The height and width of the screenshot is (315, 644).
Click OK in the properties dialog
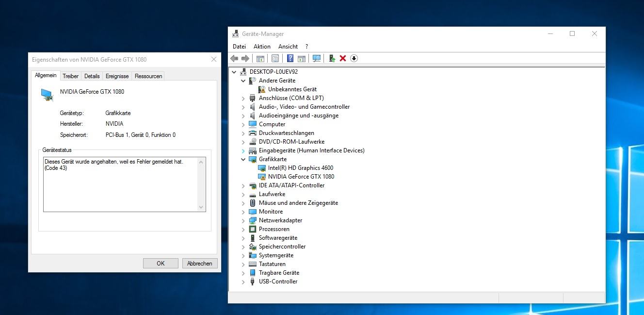pyautogui.click(x=161, y=263)
